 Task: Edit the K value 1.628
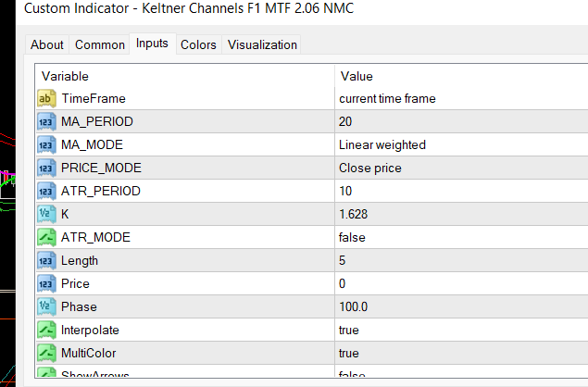tap(354, 214)
